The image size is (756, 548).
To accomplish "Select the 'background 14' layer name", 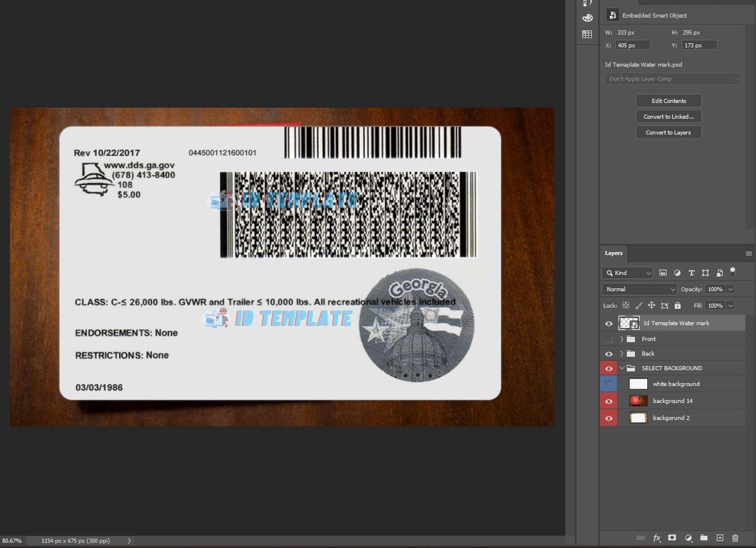I will (x=672, y=401).
